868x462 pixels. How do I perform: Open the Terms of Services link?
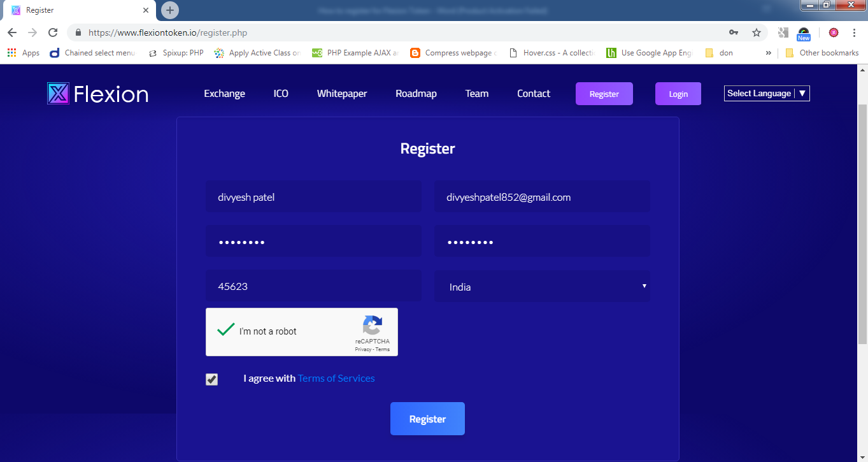[336, 379]
